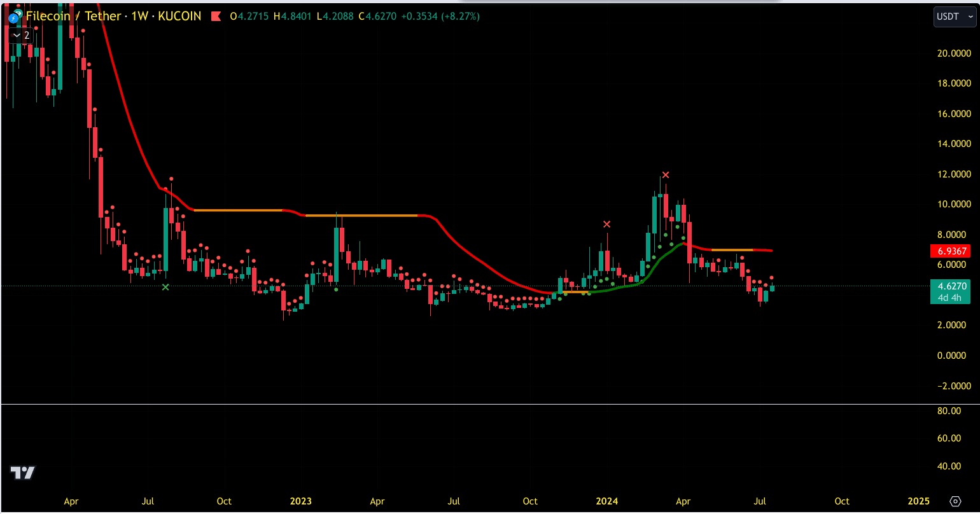This screenshot has width=980, height=514.
Task: Click the green X marker below July 2022 candle
Action: point(165,288)
